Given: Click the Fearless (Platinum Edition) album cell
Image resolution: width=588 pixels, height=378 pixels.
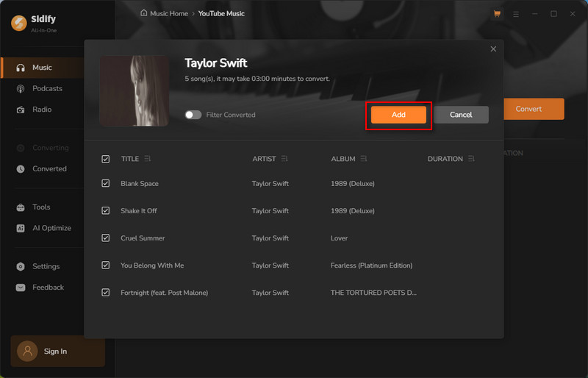Looking at the screenshot, I should click(371, 265).
